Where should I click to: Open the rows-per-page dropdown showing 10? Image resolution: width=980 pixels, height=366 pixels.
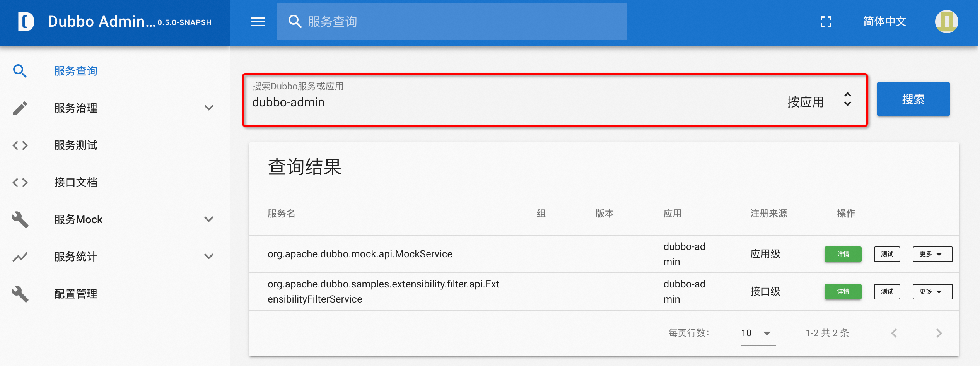(x=758, y=333)
